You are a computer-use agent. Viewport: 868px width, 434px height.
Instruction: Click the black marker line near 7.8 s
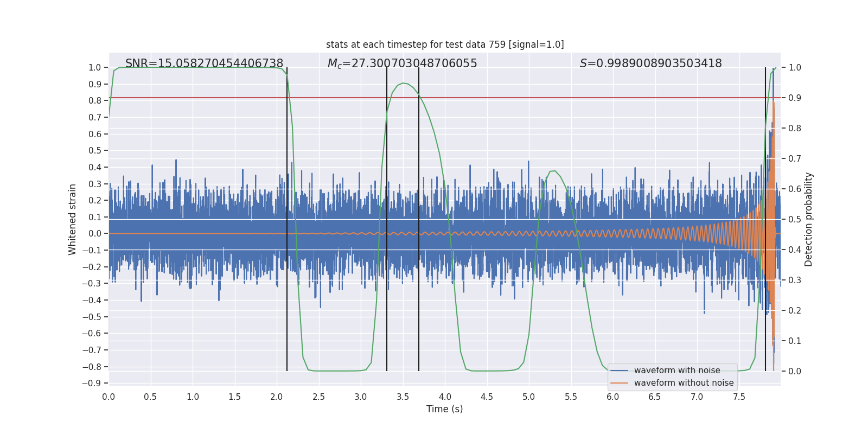point(765,219)
